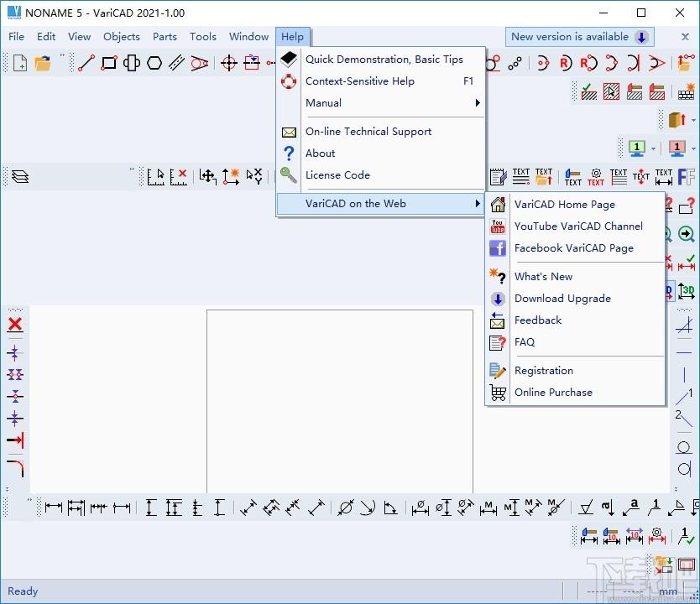This screenshot has width=700, height=604.
Task: Select the surface finish symbol tool
Action: 586,508
